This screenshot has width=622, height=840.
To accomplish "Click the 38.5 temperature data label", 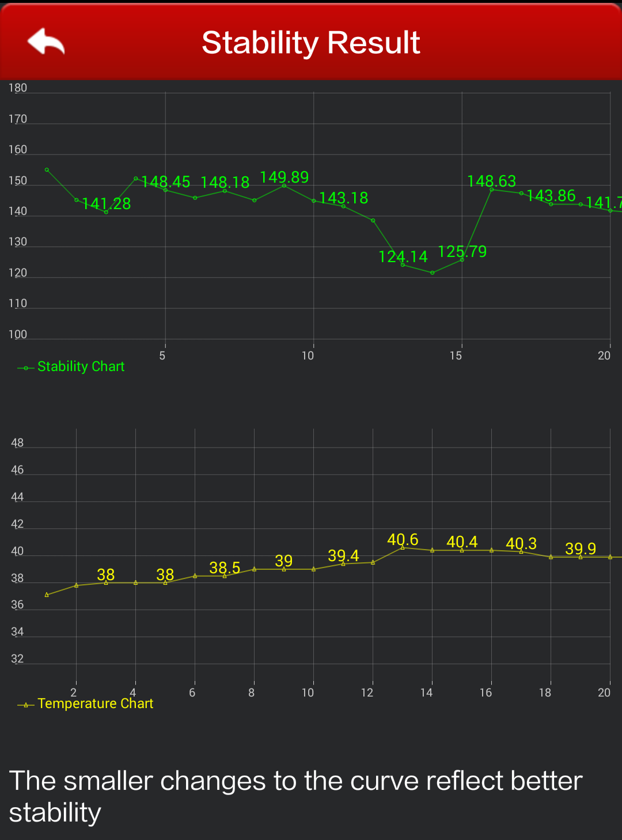I will [x=225, y=568].
